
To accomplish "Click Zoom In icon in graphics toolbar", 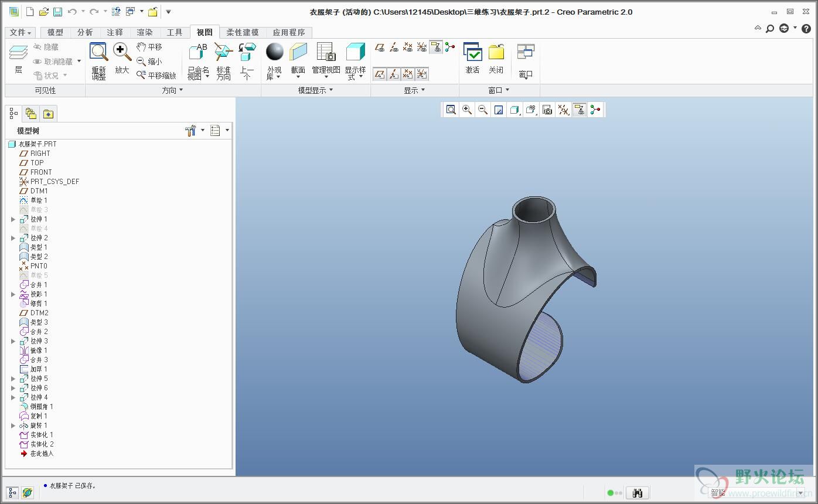I will coord(467,110).
